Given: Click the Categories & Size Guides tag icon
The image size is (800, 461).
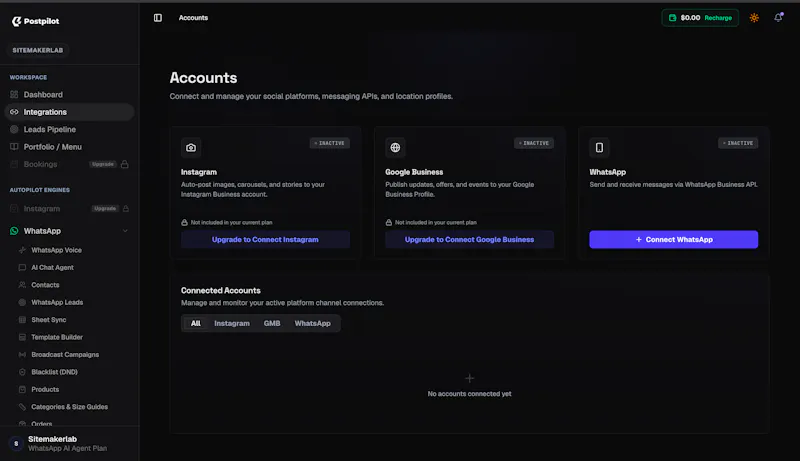Looking at the screenshot, I should coord(22,406).
